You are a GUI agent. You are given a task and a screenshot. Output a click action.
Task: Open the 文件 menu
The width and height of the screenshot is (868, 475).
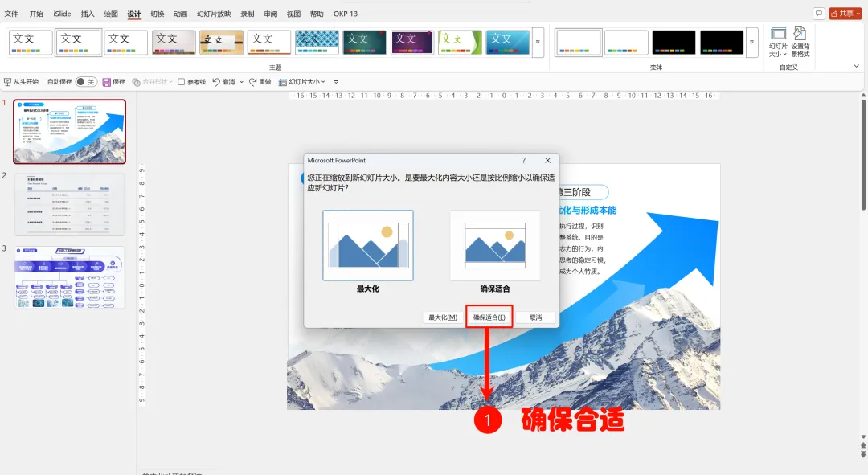[11, 14]
